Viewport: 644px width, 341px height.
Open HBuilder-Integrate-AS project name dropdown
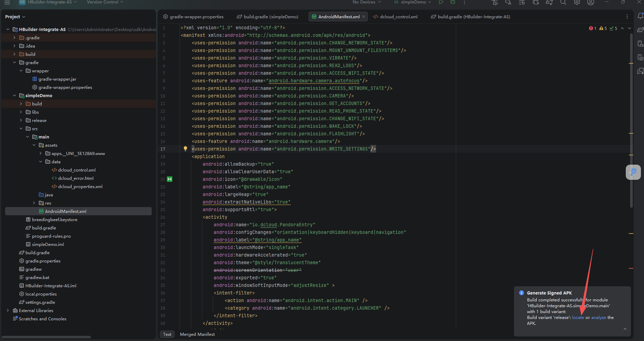(x=47, y=2)
